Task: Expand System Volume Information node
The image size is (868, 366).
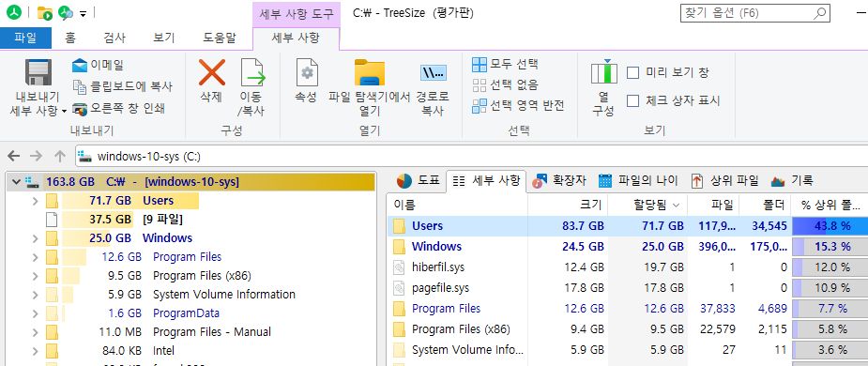Action: 36,295
